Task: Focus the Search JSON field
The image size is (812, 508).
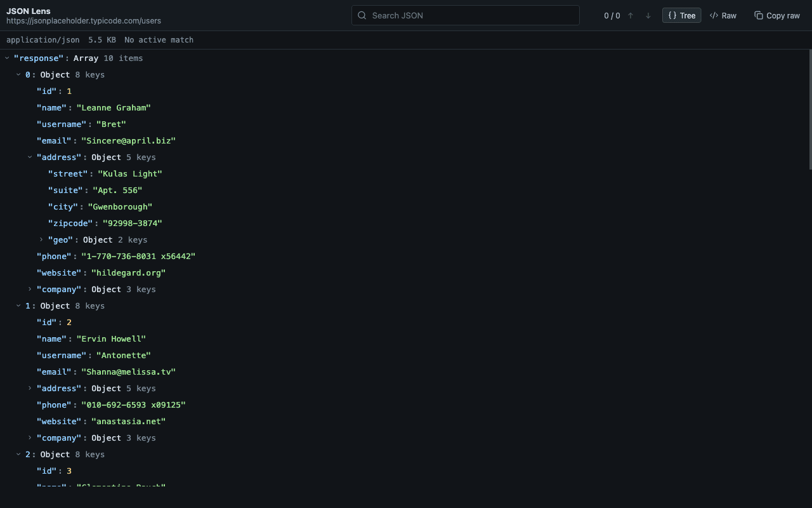Action: point(466,15)
